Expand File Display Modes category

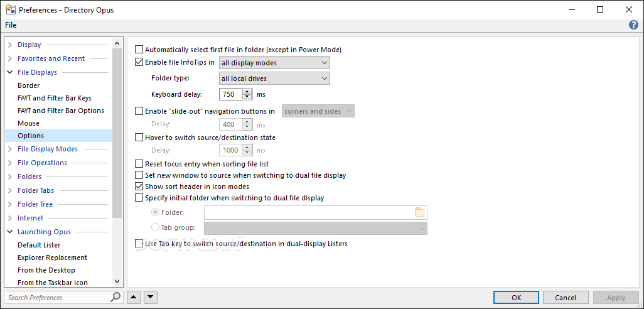click(10, 149)
